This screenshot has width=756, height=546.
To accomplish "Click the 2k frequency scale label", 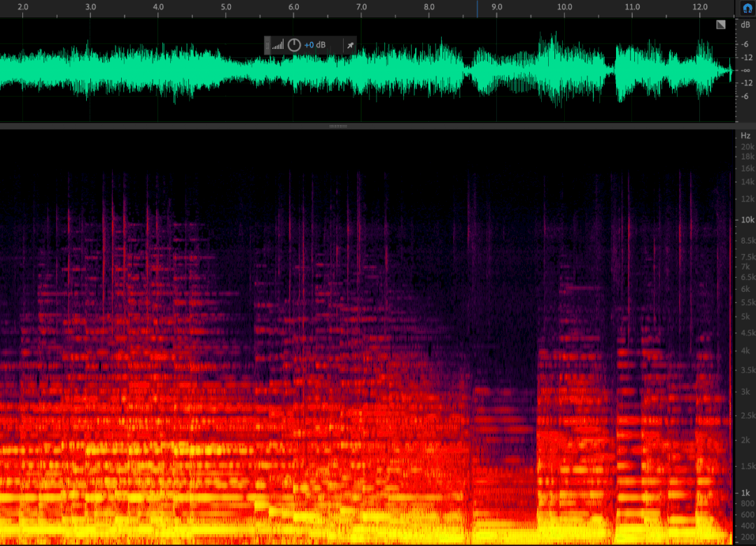I will [x=745, y=440].
